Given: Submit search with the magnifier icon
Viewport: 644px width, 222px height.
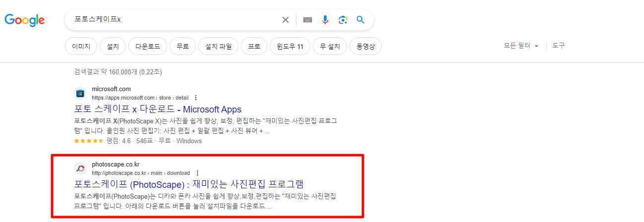Looking at the screenshot, I should 360,20.
